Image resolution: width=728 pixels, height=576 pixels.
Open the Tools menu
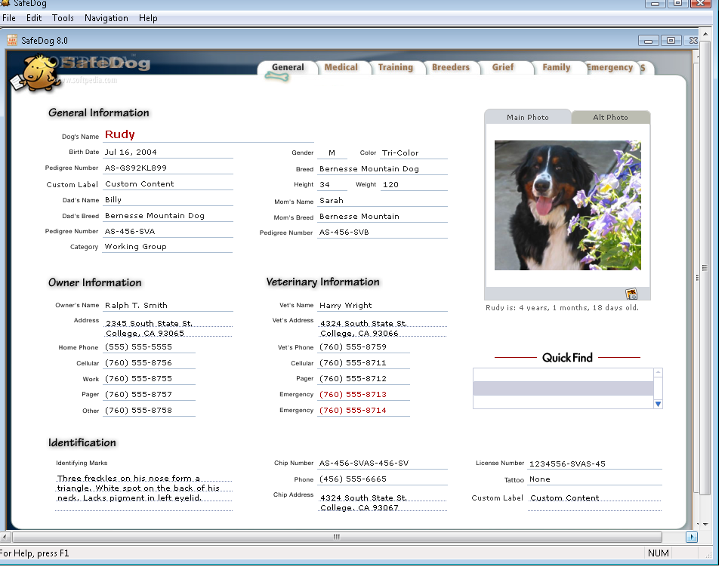63,18
